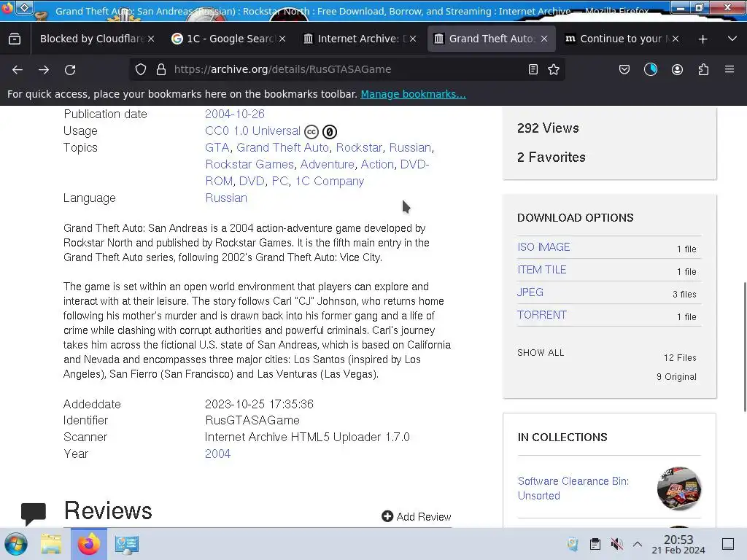
Task: Click the CC zero public domain icon
Action: coord(330,132)
